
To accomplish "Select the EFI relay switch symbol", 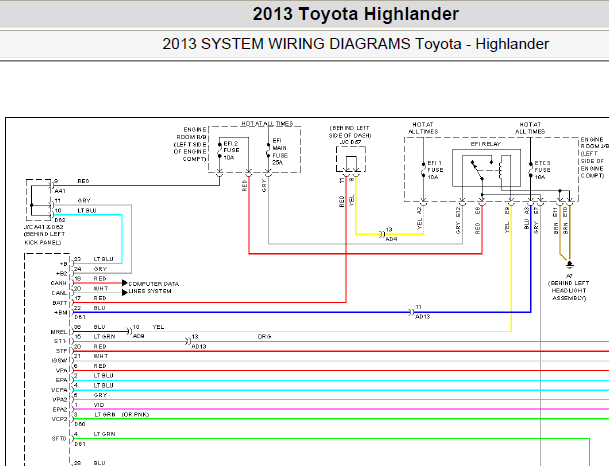I will point(477,170).
